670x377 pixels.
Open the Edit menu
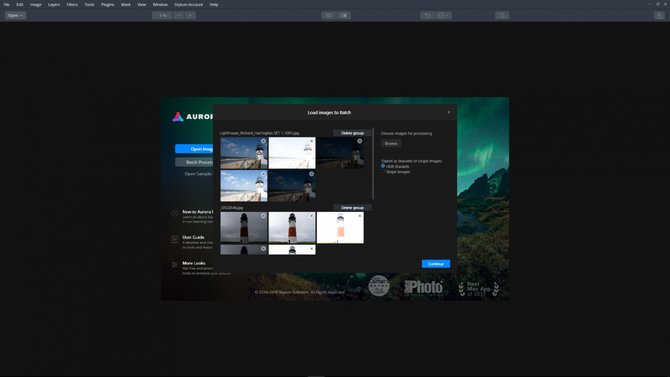20,4
